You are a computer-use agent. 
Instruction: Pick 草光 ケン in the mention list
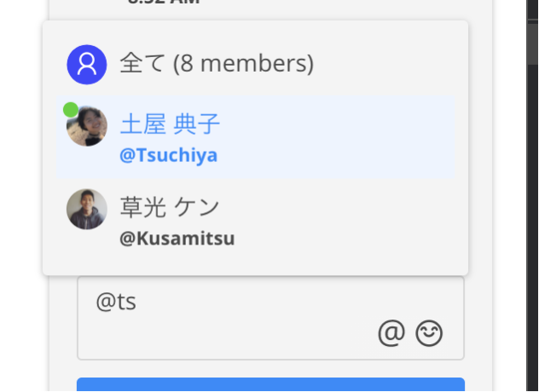tap(170, 207)
